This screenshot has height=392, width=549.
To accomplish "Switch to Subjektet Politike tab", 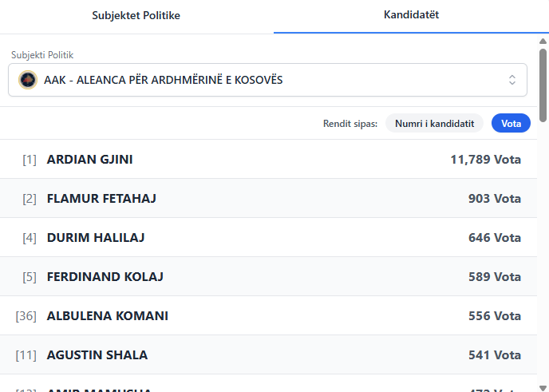I will (136, 16).
